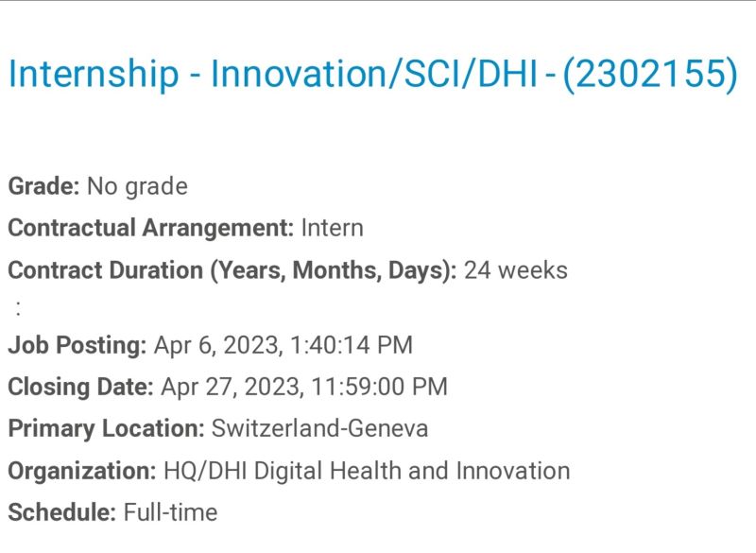The width and height of the screenshot is (756, 553).
Task: Click the Organization label
Action: tap(82, 471)
